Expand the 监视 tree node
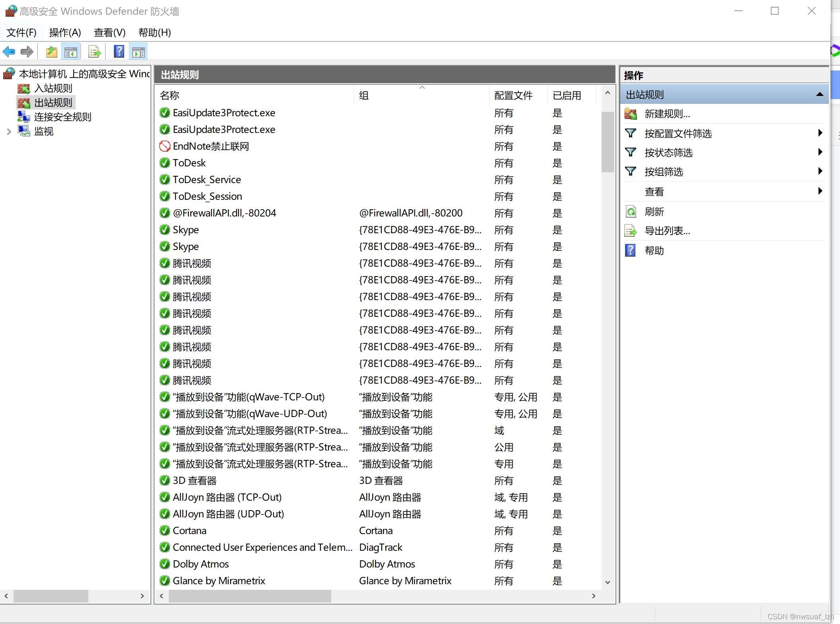Screen dimensions: 840x624 [x=9, y=131]
